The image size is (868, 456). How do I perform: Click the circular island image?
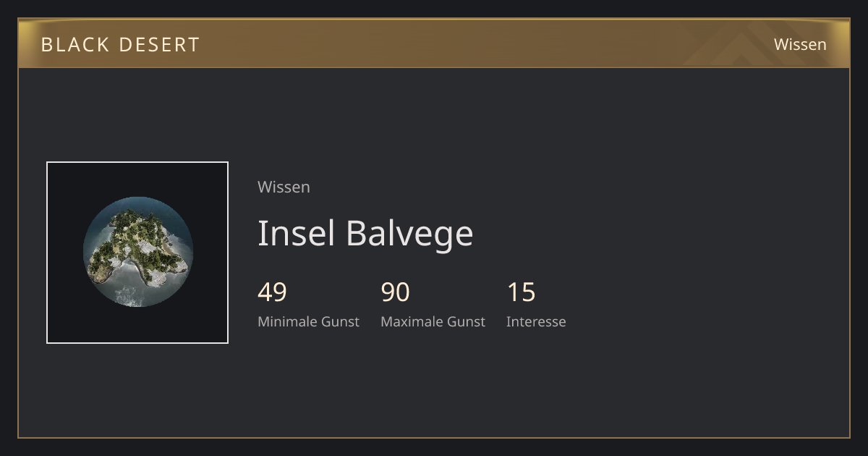[x=137, y=252]
